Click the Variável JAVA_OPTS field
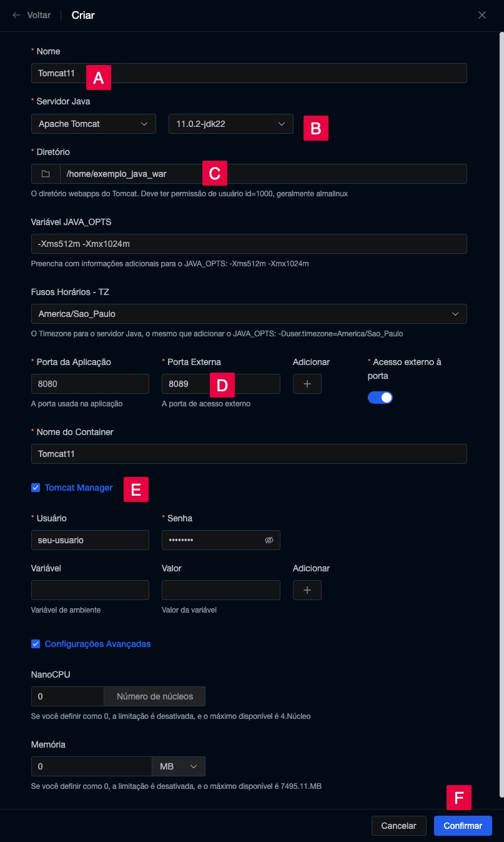Screen dimensions: 504x842 (249, 244)
